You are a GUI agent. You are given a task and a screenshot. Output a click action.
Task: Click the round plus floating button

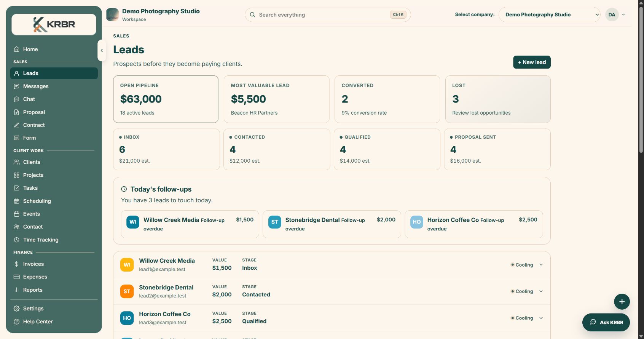622,302
